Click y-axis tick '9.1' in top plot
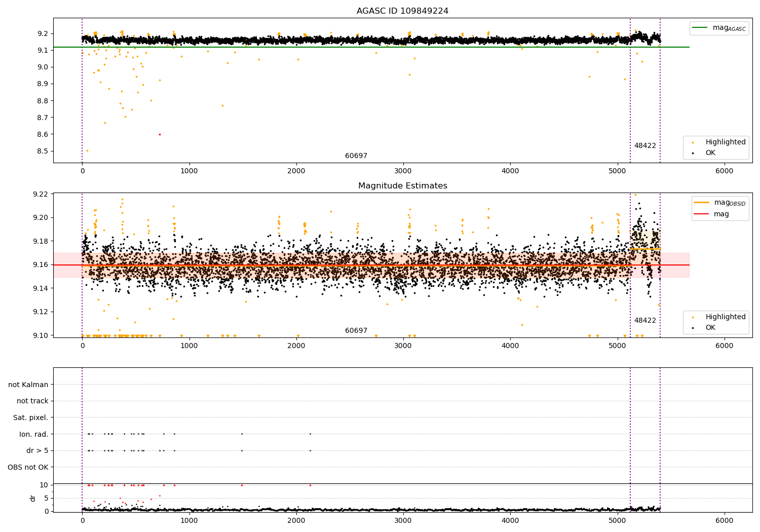Viewport: 760px width, 532px height. (43, 50)
